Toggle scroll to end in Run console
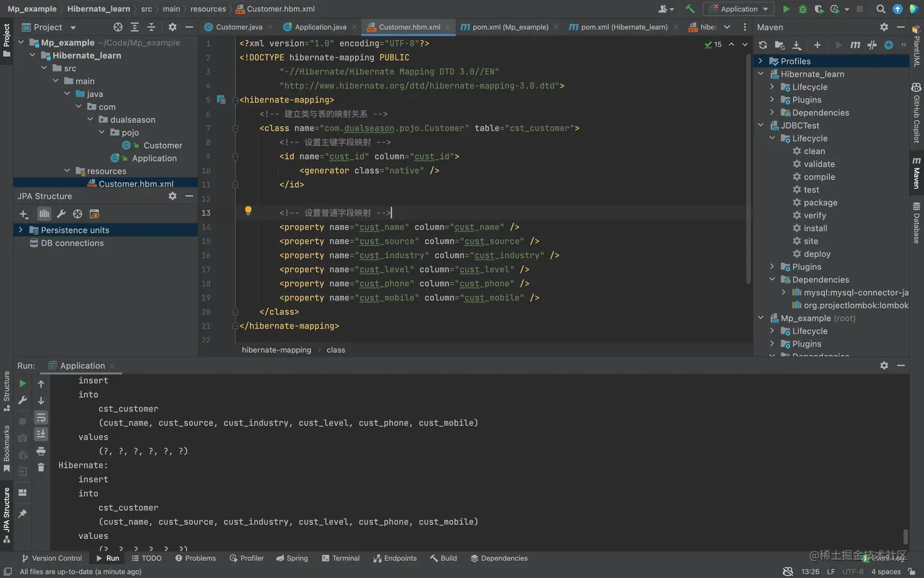Image resolution: width=924 pixels, height=578 pixels. 41,434
